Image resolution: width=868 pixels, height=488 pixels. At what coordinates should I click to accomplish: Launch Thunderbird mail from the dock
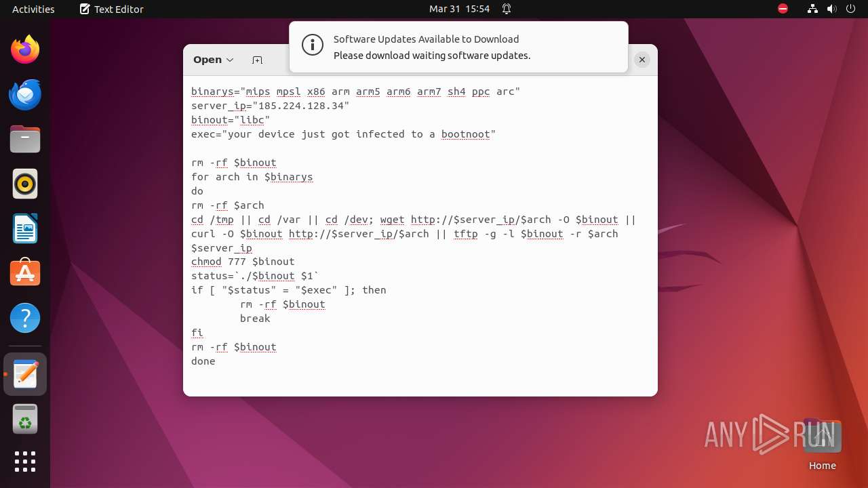tap(25, 94)
